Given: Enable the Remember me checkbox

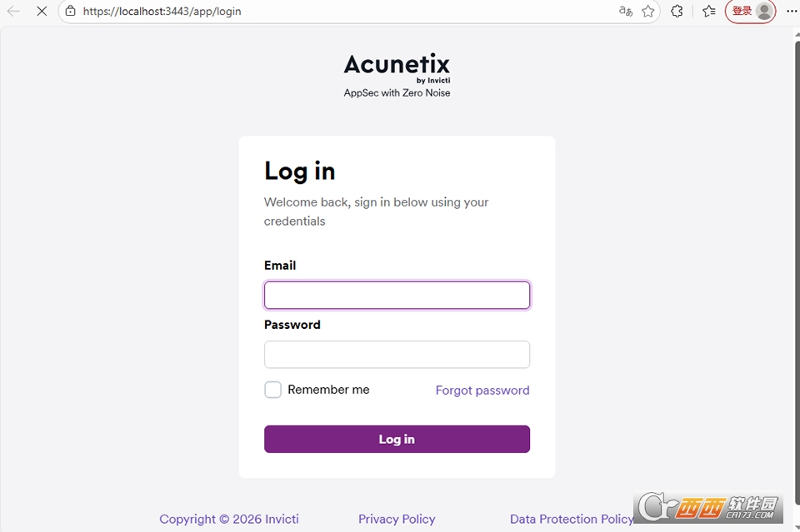Looking at the screenshot, I should (273, 390).
